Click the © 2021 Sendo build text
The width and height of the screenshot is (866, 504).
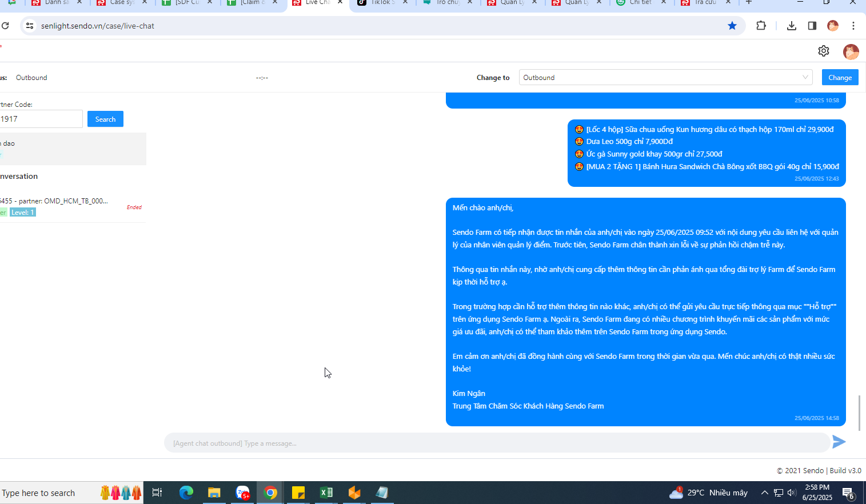click(x=819, y=471)
